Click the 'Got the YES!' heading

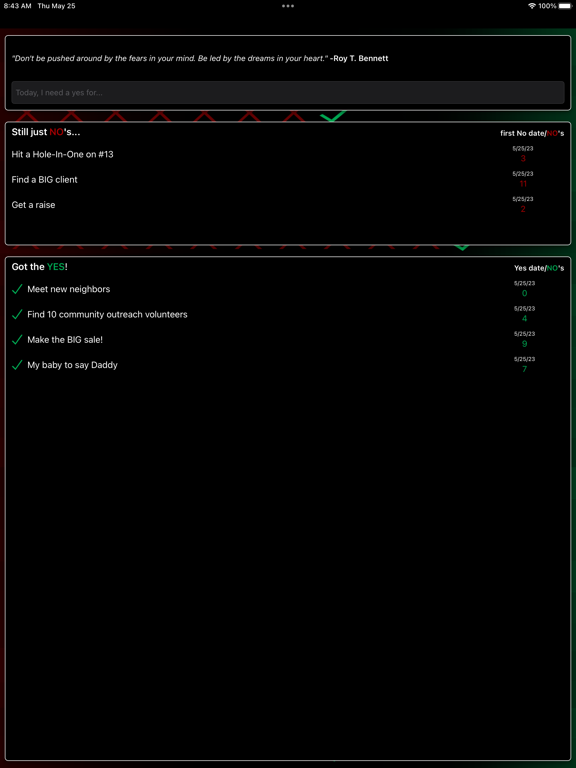click(x=40, y=267)
